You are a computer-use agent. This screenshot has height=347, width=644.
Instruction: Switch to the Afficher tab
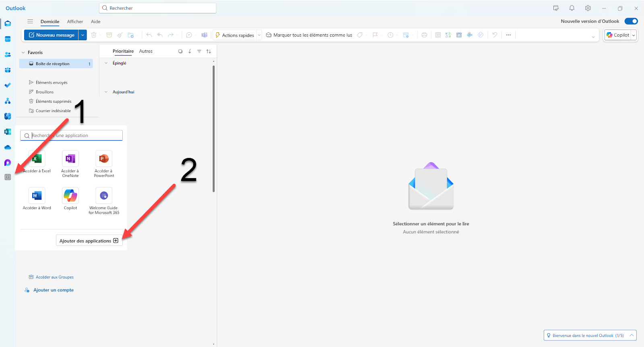pyautogui.click(x=75, y=22)
